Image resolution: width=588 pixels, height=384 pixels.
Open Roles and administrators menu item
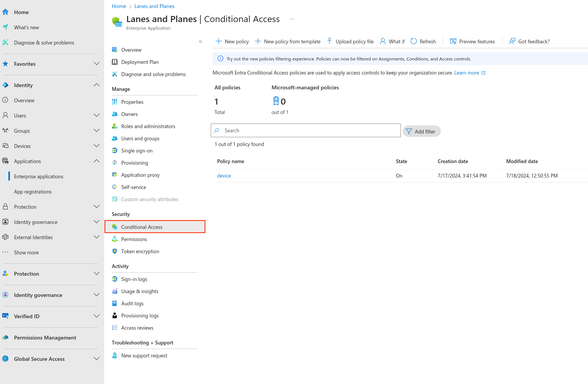148,126
